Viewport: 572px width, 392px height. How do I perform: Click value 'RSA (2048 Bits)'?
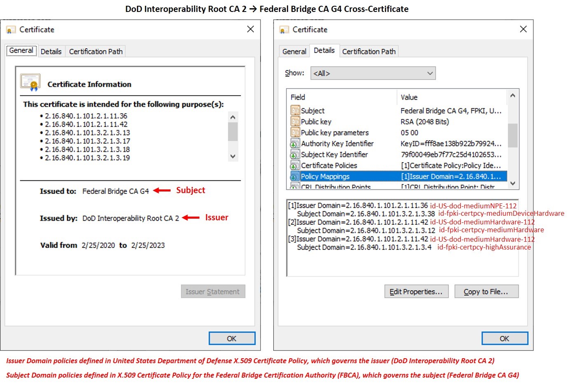click(x=424, y=121)
